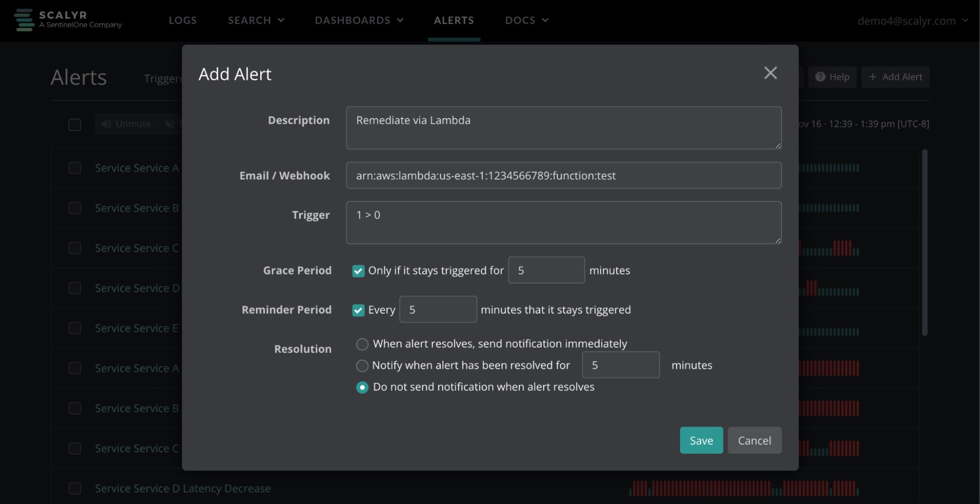This screenshot has height=504, width=980.
Task: Click the plus Add Alert button
Action: (x=895, y=77)
